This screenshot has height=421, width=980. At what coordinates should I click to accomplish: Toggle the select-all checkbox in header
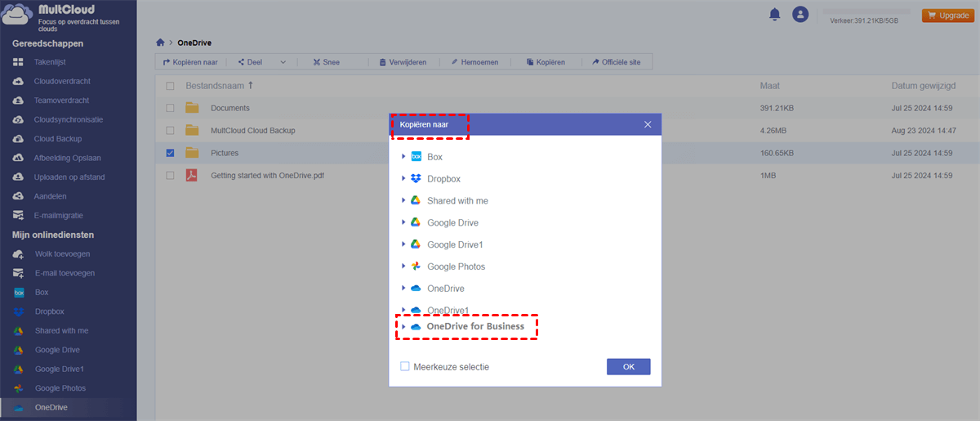(x=170, y=86)
